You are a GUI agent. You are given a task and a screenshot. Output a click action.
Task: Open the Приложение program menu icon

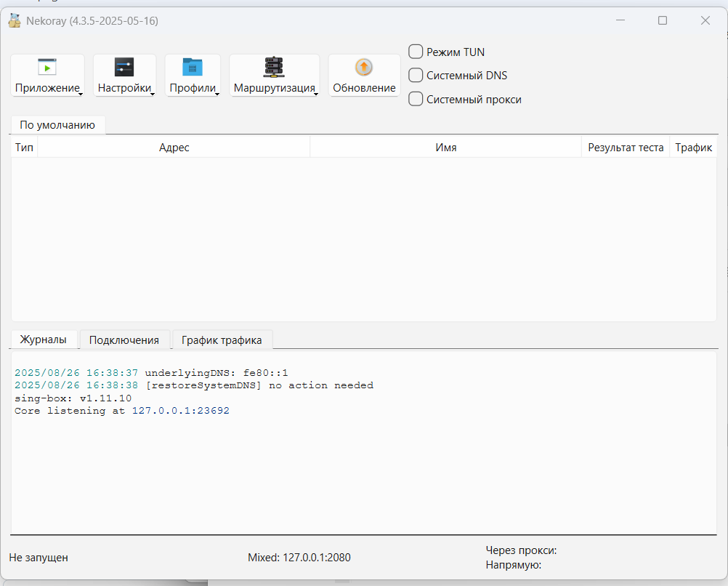[x=47, y=67]
